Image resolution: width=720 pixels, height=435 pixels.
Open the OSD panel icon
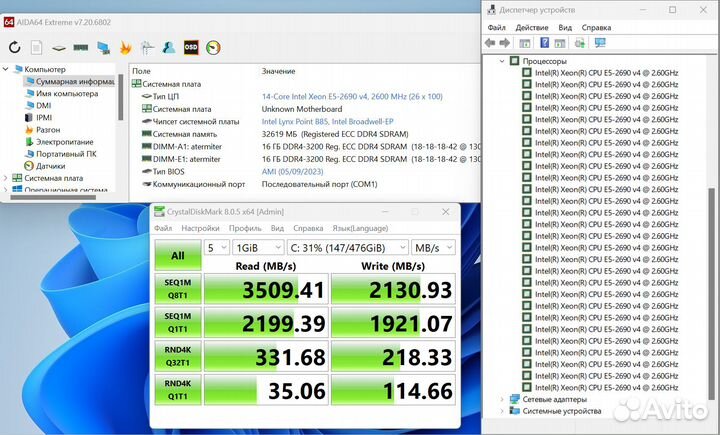tap(191, 47)
